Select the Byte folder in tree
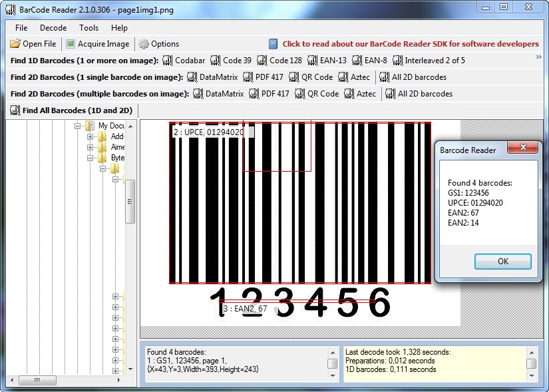The image size is (549, 392). coord(118,158)
